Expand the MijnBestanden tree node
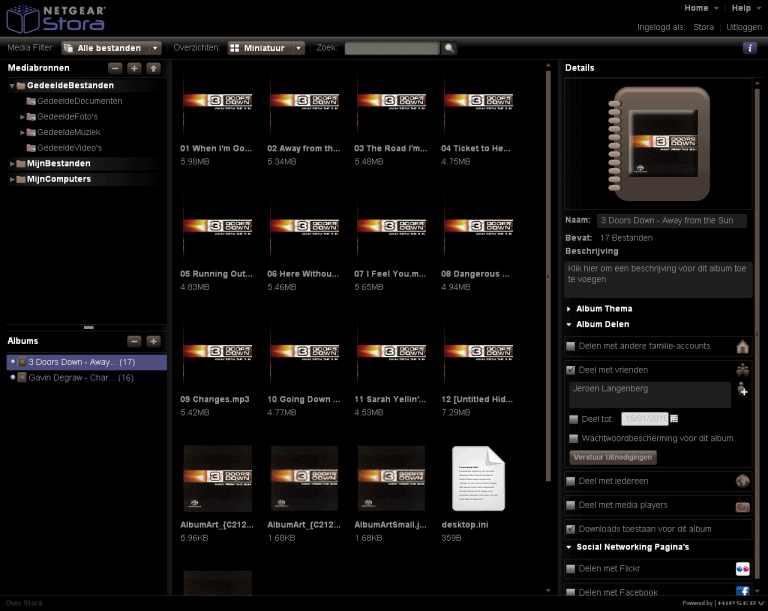This screenshot has width=768, height=611. 12,164
